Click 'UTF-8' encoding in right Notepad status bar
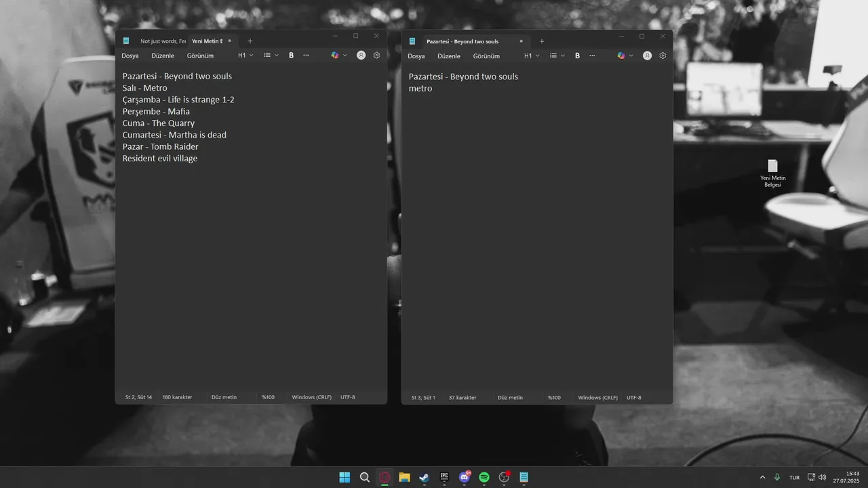Viewport: 868px width, 488px height. [x=633, y=397]
